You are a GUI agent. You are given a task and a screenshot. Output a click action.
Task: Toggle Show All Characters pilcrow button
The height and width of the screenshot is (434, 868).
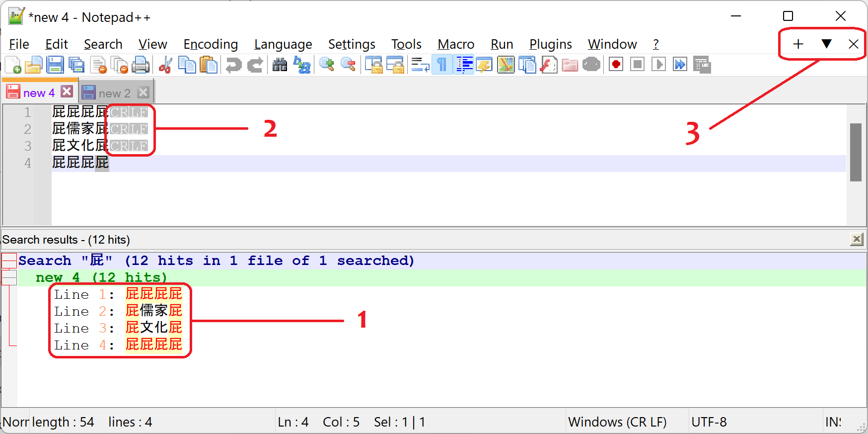coord(441,65)
